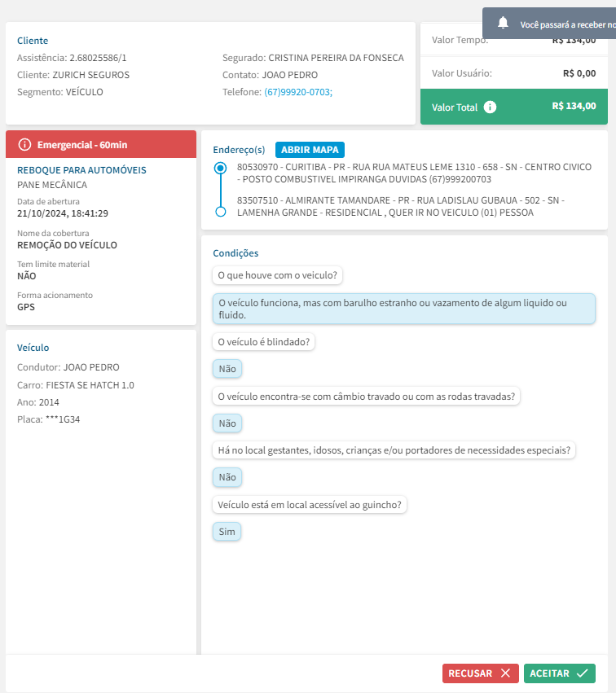Click the bell icon in the notification
The height and width of the screenshot is (693, 616).
(x=504, y=23)
